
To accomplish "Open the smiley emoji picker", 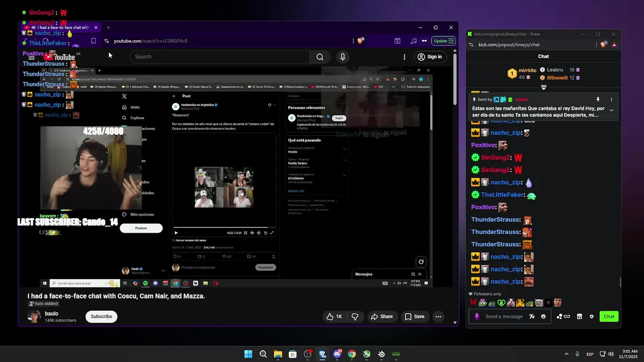I will click(543, 316).
